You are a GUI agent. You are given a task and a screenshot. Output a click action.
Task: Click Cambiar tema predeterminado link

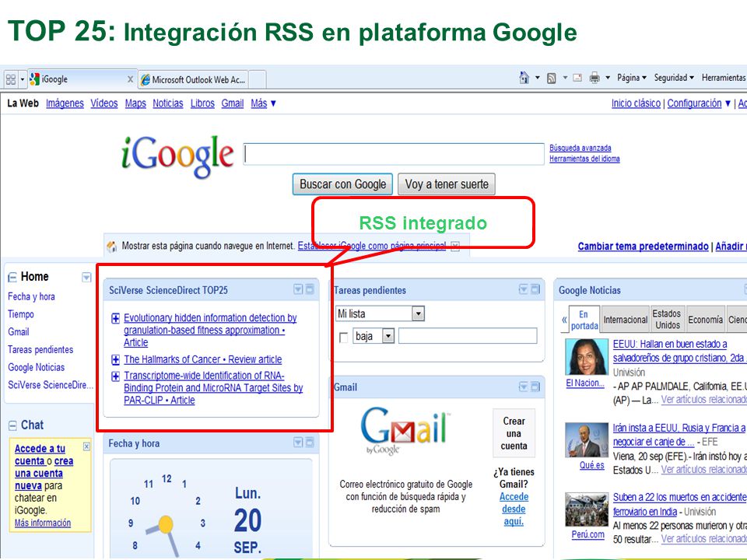tap(643, 247)
